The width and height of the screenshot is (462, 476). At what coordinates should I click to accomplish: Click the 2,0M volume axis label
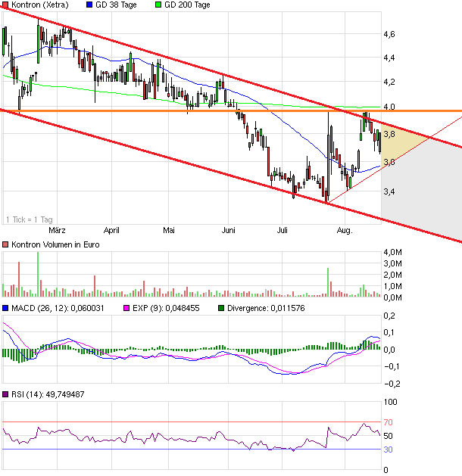pos(393,275)
